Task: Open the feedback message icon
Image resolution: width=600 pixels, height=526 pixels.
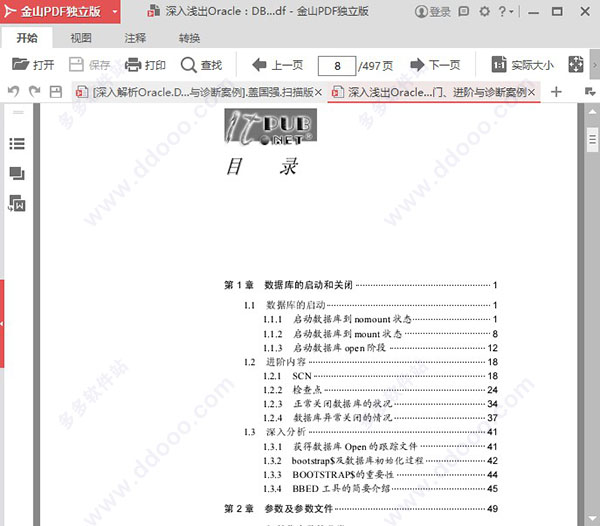Action: pyautogui.click(x=464, y=11)
